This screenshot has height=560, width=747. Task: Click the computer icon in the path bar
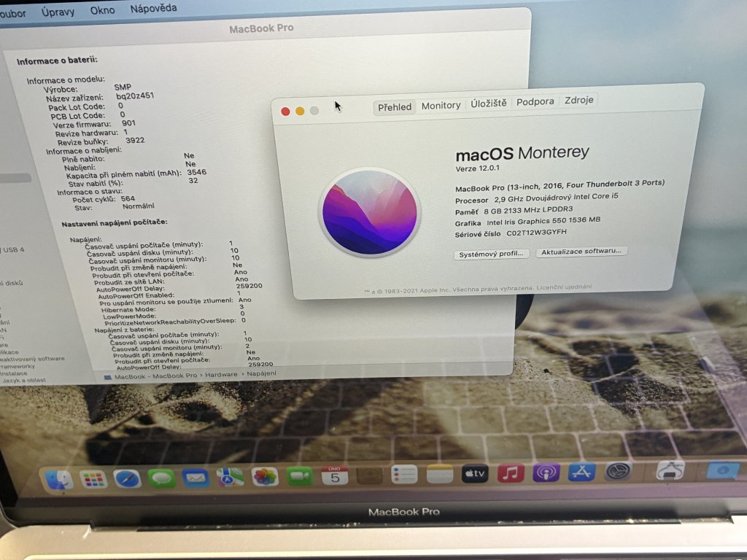108,377
